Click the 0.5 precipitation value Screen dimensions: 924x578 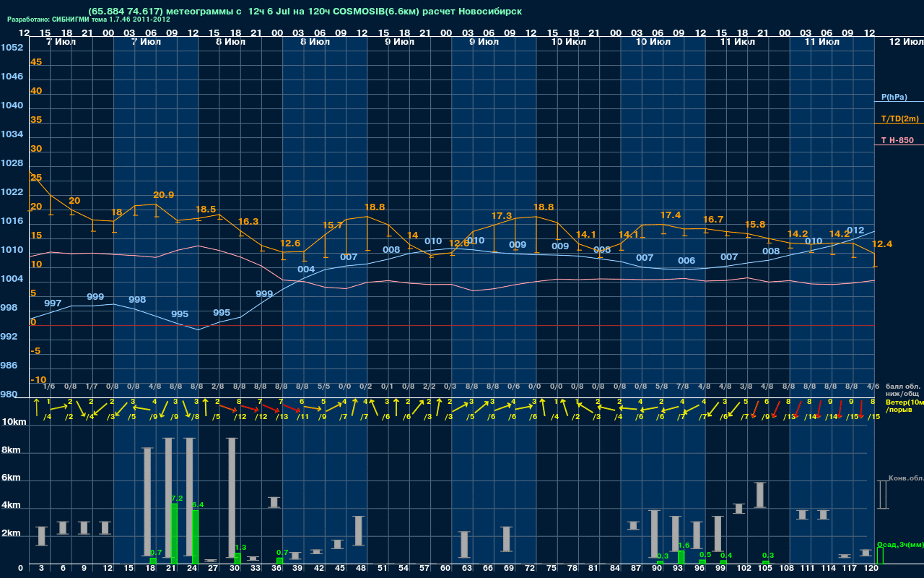(706, 554)
